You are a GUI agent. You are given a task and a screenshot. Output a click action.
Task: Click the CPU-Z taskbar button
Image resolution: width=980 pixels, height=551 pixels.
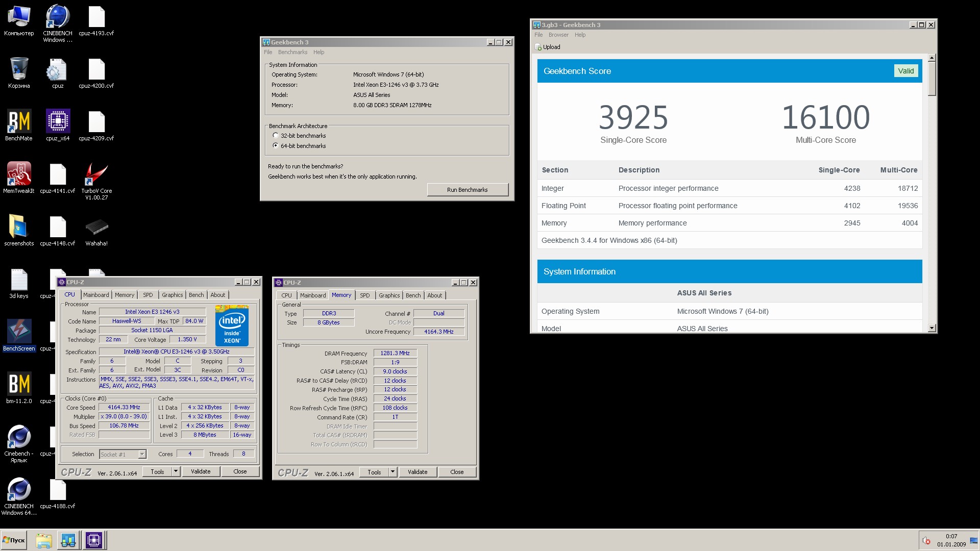coord(94,540)
